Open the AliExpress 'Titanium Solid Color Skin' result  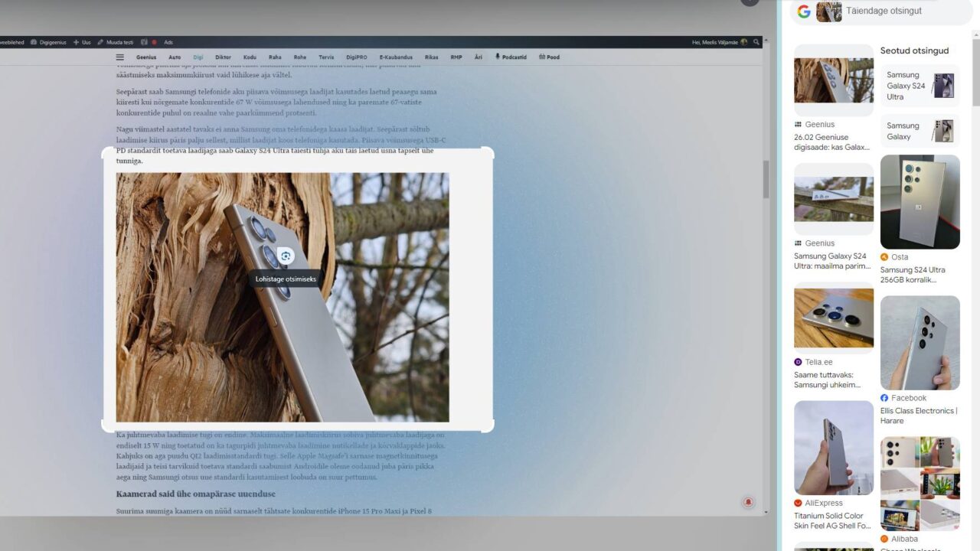pyautogui.click(x=832, y=520)
